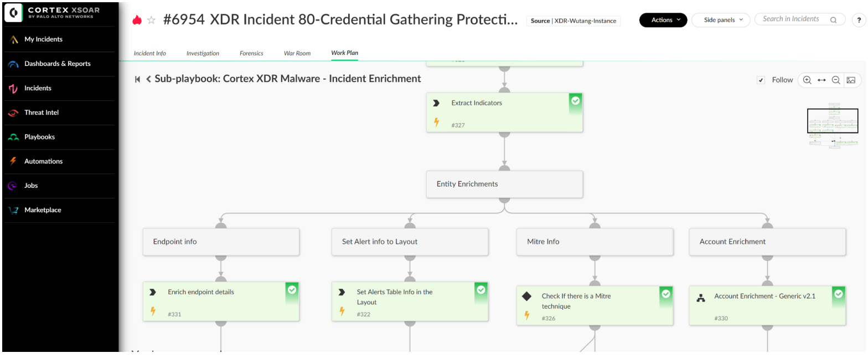Star this incident as favorite
Image resolution: width=868 pixels, height=358 pixels.
point(151,21)
